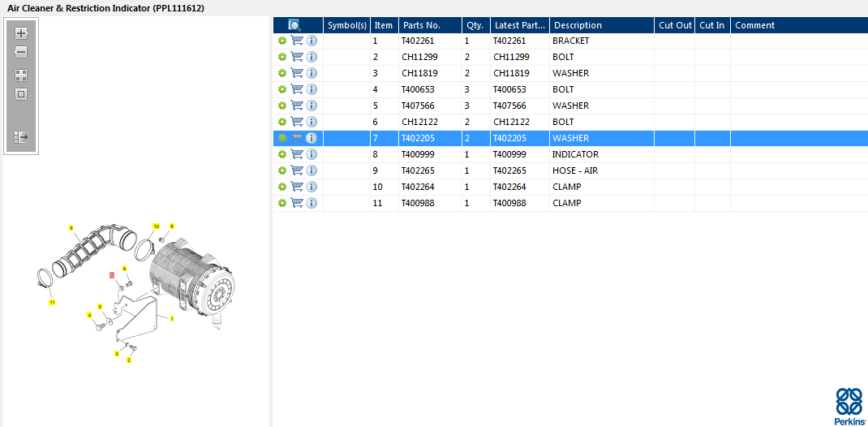Viewport: 868px width, 427px height.
Task: Select callout 8 on the diagram
Action: click(172, 226)
